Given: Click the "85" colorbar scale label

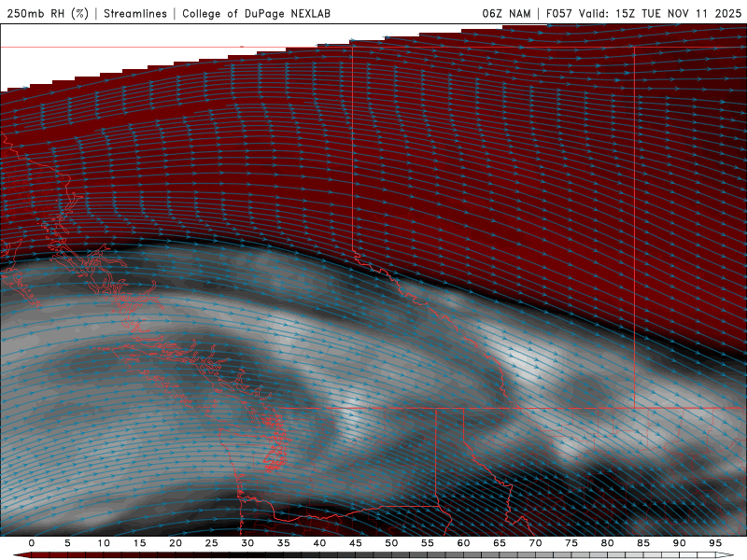Looking at the screenshot, I should coord(643,543).
